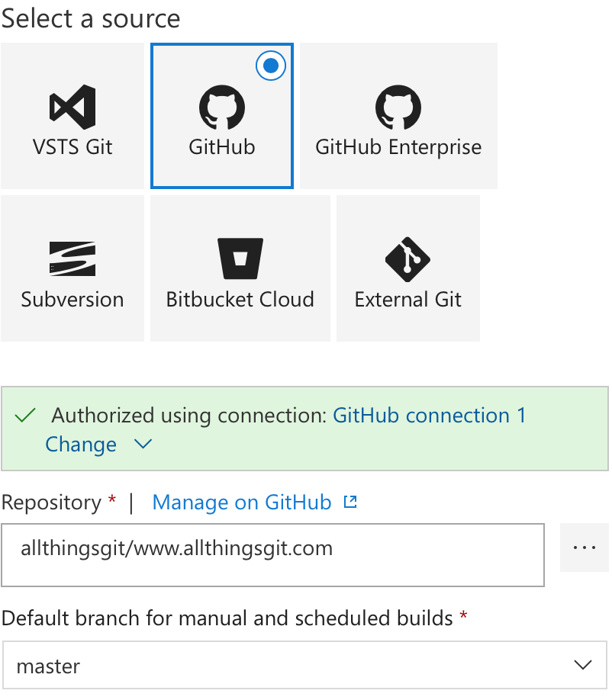
Task: Choose the External Git diamond icon
Action: click(407, 259)
